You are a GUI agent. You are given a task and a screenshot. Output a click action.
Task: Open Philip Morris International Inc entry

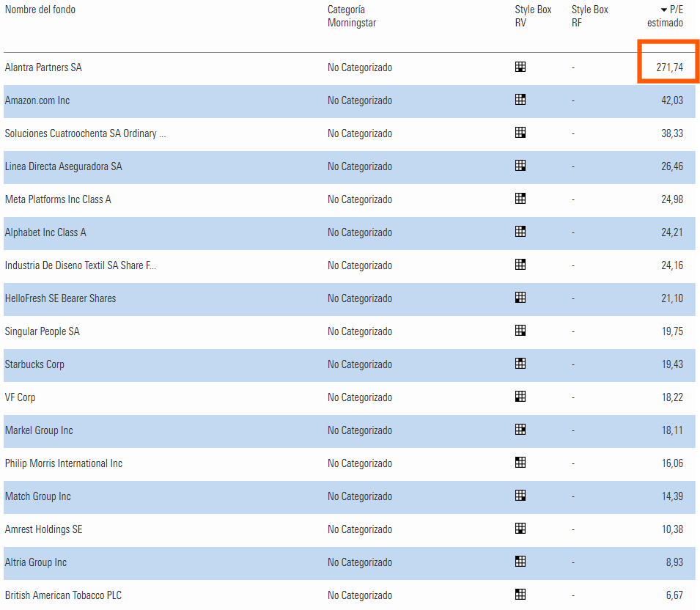coord(64,464)
